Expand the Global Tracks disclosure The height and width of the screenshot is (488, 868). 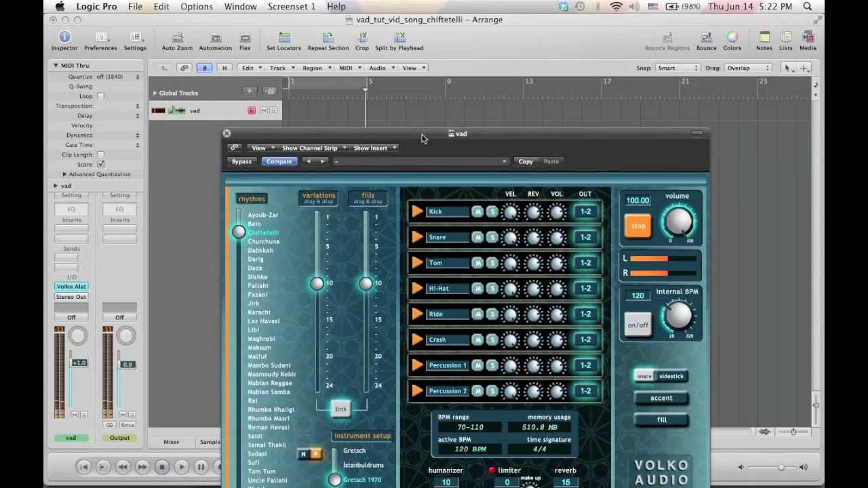(x=155, y=93)
